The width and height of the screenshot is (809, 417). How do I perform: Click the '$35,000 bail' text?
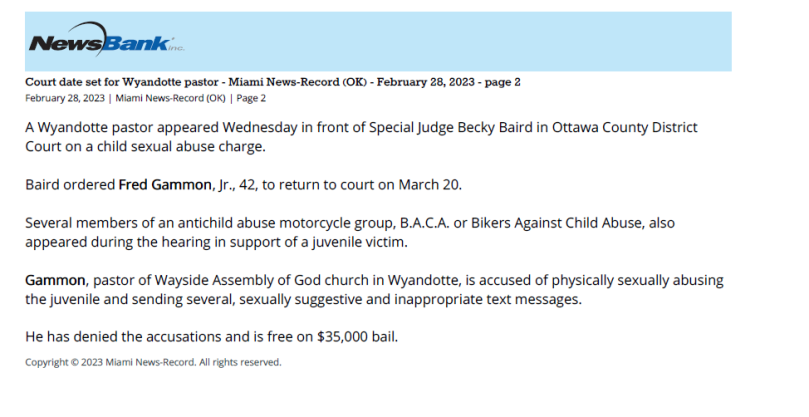pyautogui.click(x=357, y=337)
